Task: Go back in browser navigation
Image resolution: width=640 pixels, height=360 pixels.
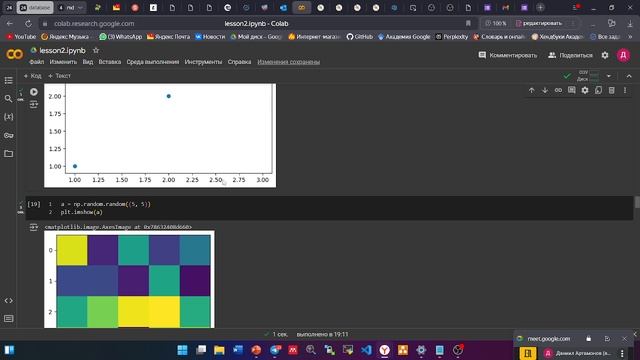Action: [9, 24]
